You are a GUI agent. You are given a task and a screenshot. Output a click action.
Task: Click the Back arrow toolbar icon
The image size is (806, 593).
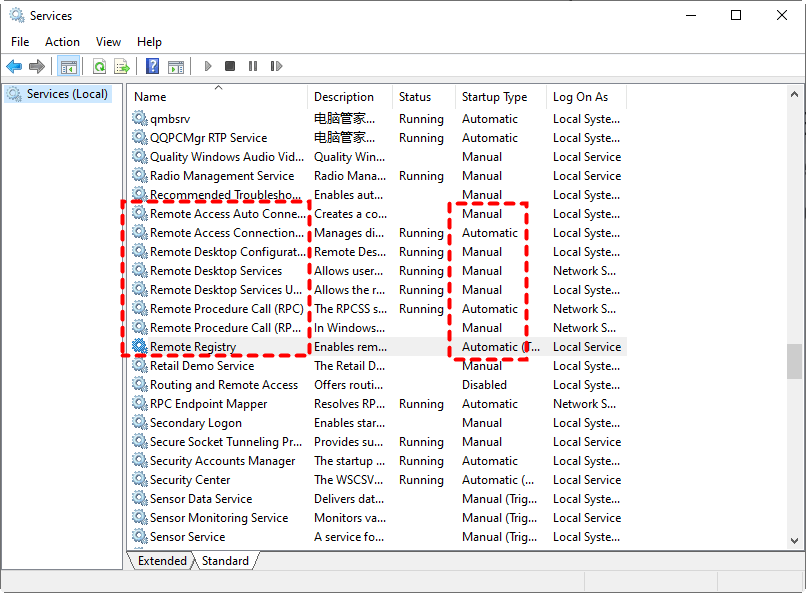click(x=14, y=66)
